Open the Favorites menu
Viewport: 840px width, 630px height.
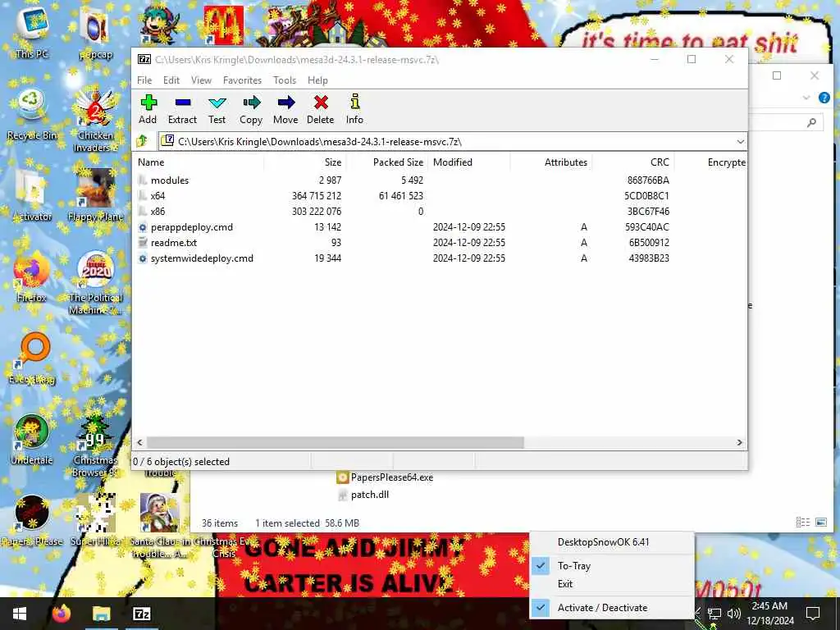click(242, 80)
